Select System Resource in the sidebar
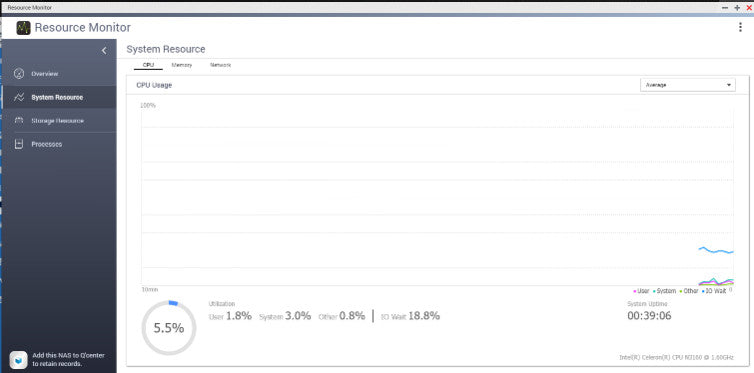Image resolution: width=754 pixels, height=373 pixels. [x=59, y=97]
